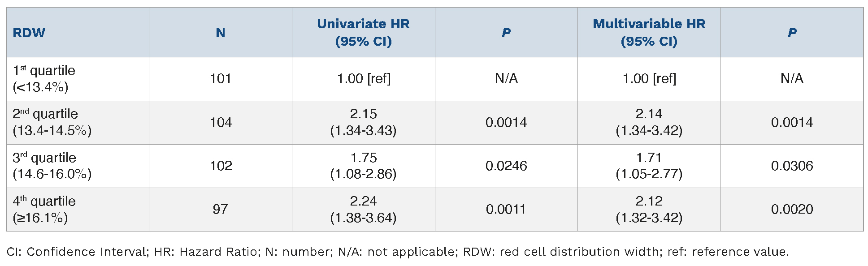868x266 pixels.
Task: Click the N value 101
Action: click(x=220, y=78)
